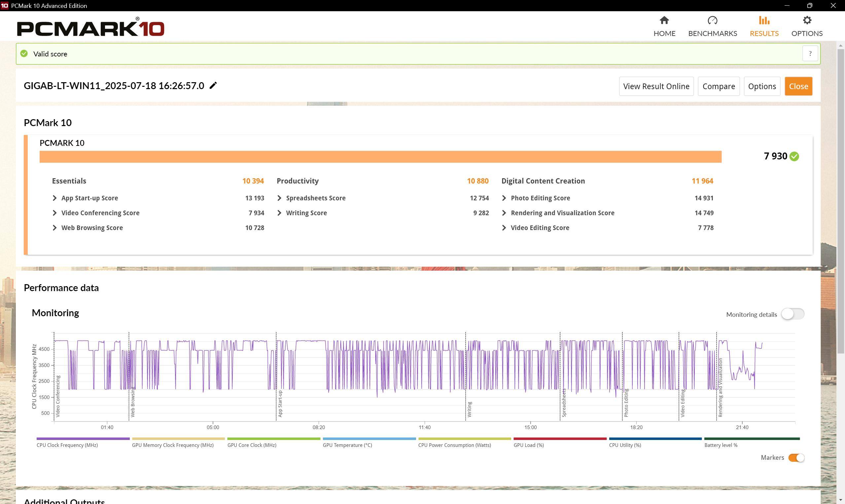
Task: Click the green check beside 7 930
Action: click(x=794, y=156)
